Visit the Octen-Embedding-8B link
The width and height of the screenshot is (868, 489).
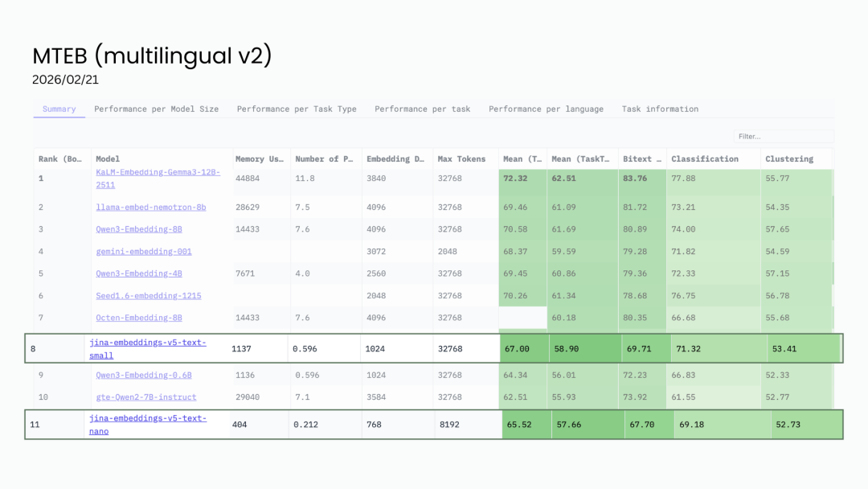point(139,318)
